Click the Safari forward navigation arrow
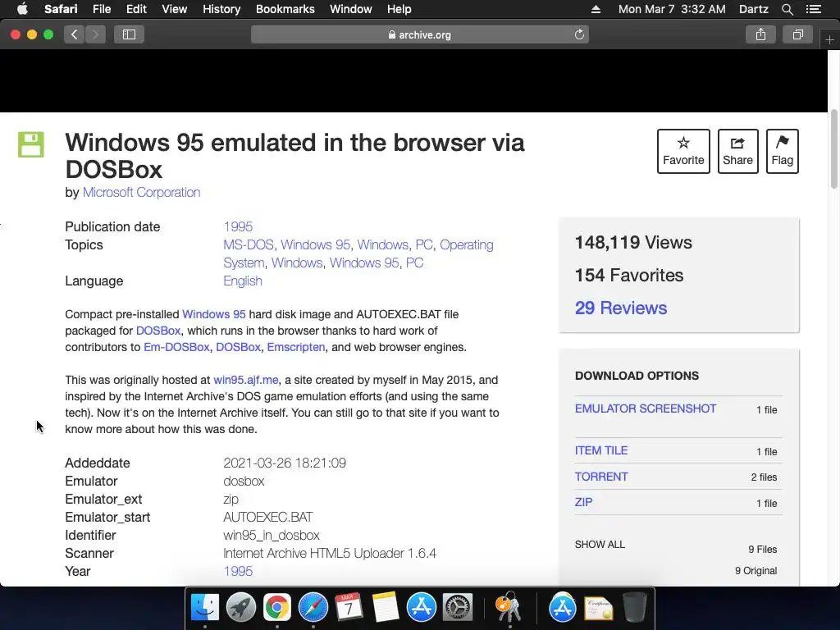The width and height of the screenshot is (840, 630). [x=95, y=34]
